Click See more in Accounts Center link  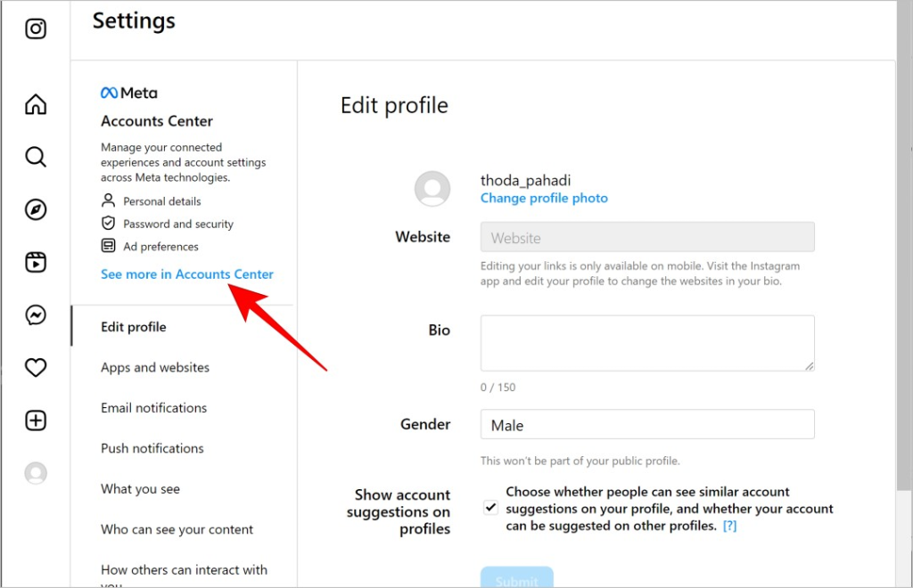coord(187,274)
